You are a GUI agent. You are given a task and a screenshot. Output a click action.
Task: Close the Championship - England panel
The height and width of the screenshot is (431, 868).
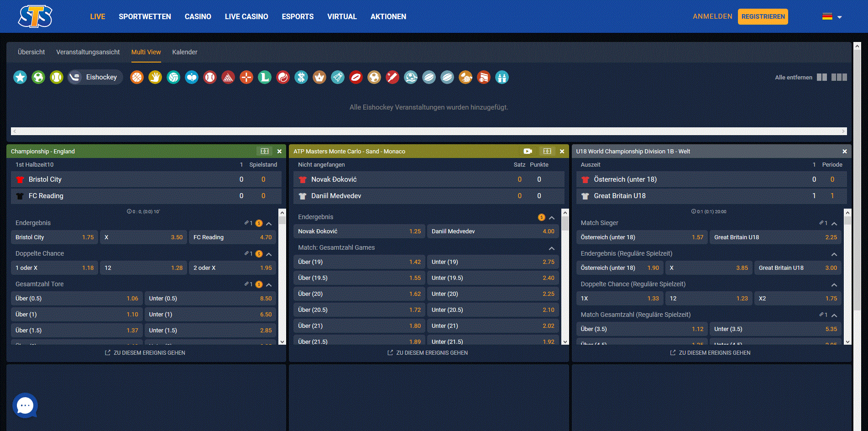(x=279, y=151)
